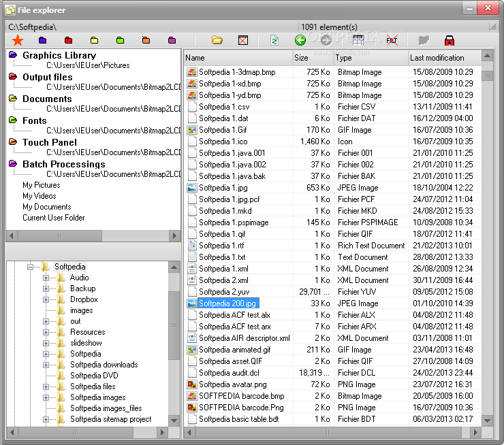
Task: Click the red crossed-box delete icon
Action: (x=243, y=40)
